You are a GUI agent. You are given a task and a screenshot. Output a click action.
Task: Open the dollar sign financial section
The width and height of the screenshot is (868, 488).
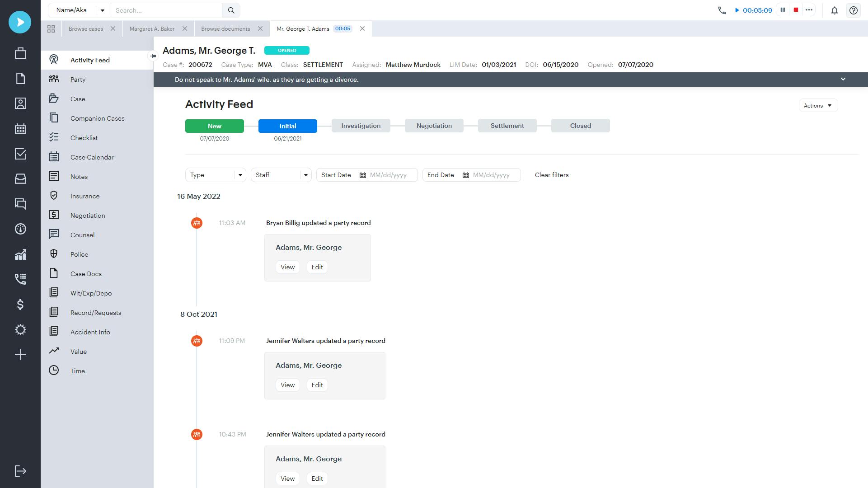click(x=20, y=305)
